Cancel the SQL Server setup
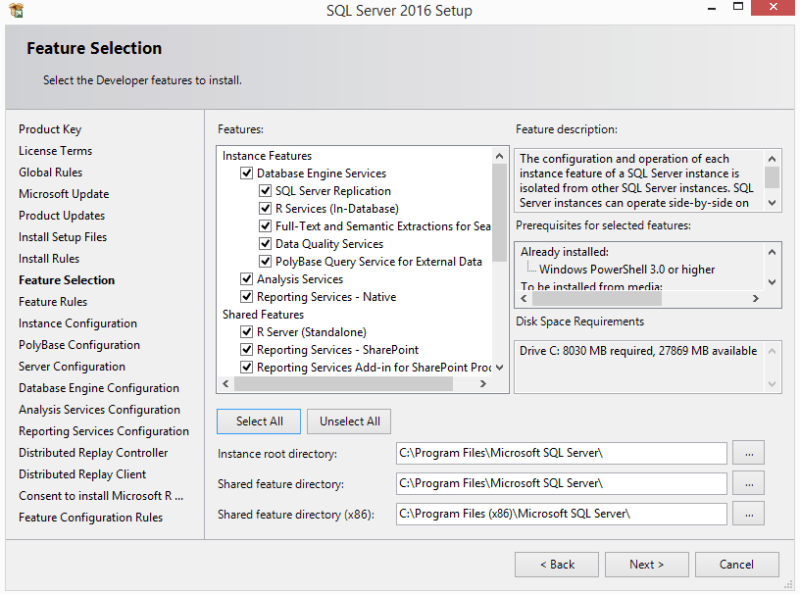800x594 pixels. pyautogui.click(x=736, y=564)
